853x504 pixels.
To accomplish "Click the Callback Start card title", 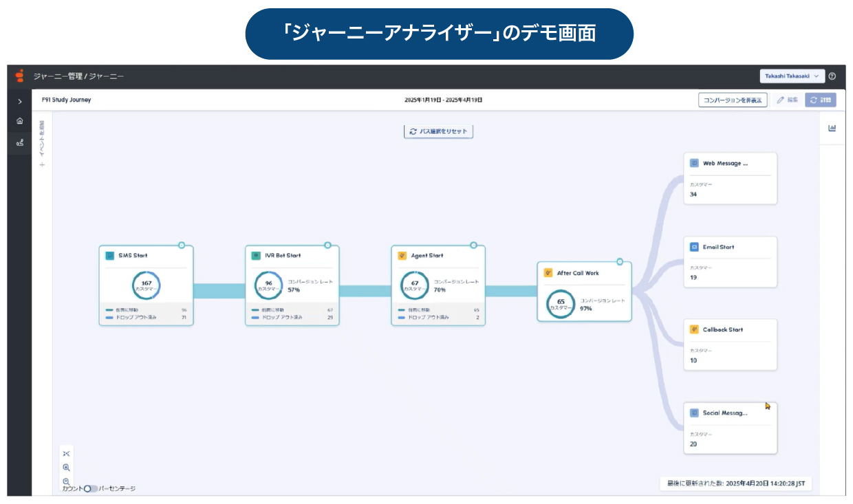I will point(723,330).
